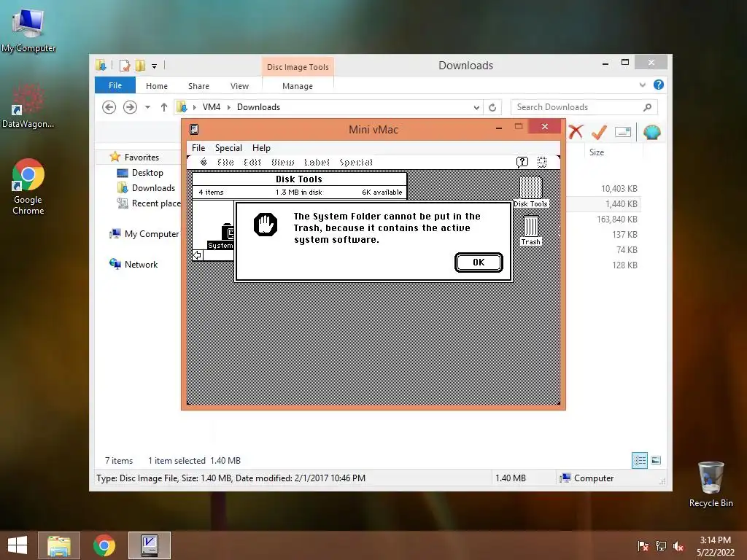Expand the ribbon with the chevron

(642, 85)
